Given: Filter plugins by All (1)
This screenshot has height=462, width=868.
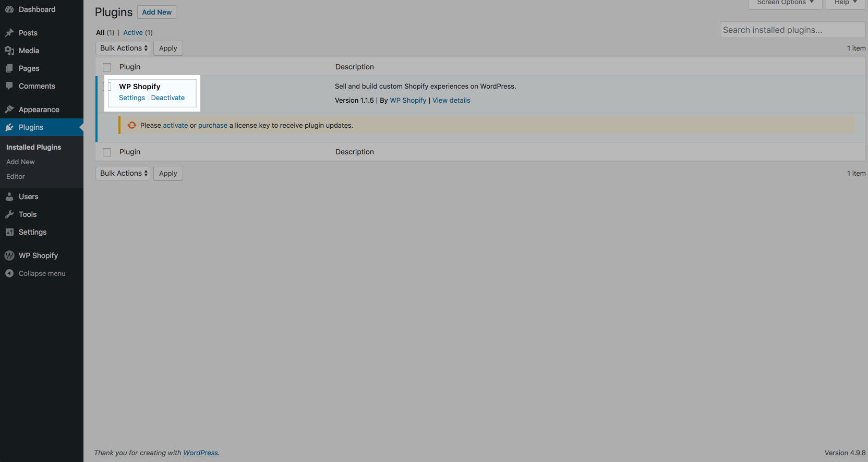Looking at the screenshot, I should (105, 32).
